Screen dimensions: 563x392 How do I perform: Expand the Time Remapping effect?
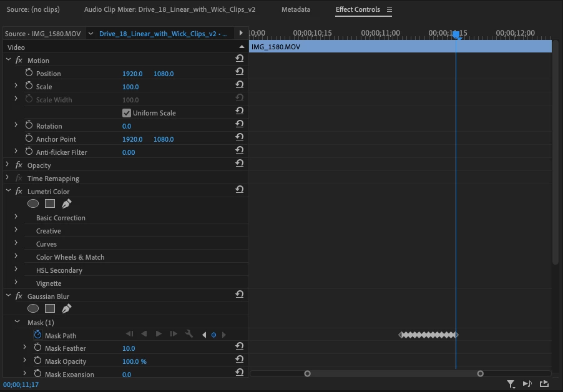point(7,177)
